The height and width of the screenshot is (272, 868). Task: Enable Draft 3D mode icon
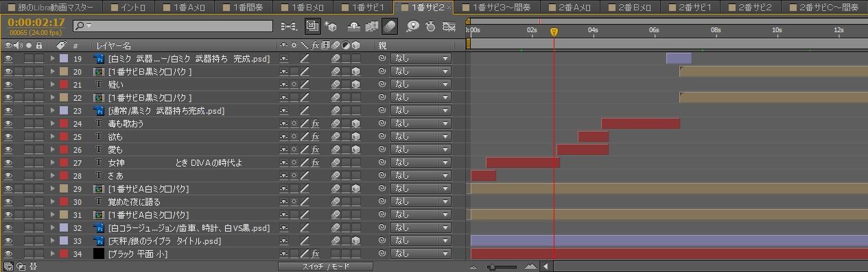click(x=331, y=26)
